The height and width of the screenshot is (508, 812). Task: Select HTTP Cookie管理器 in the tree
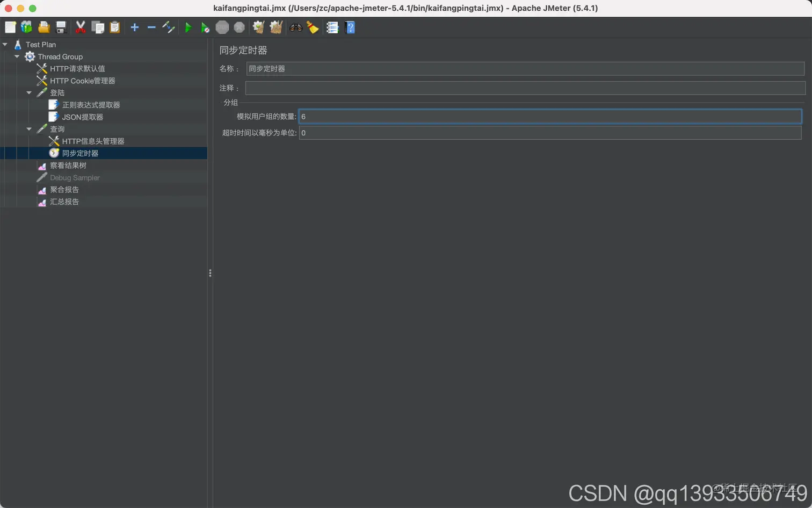tap(83, 81)
